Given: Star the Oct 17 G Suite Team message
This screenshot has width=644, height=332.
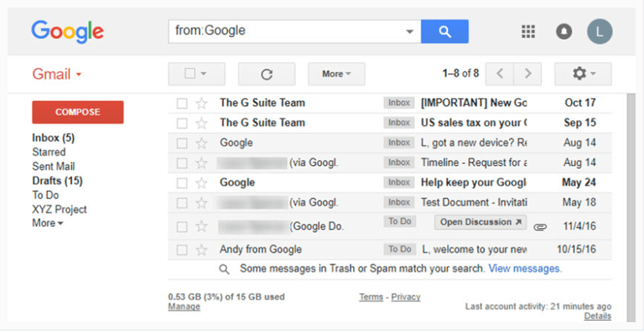Looking at the screenshot, I should click(201, 103).
